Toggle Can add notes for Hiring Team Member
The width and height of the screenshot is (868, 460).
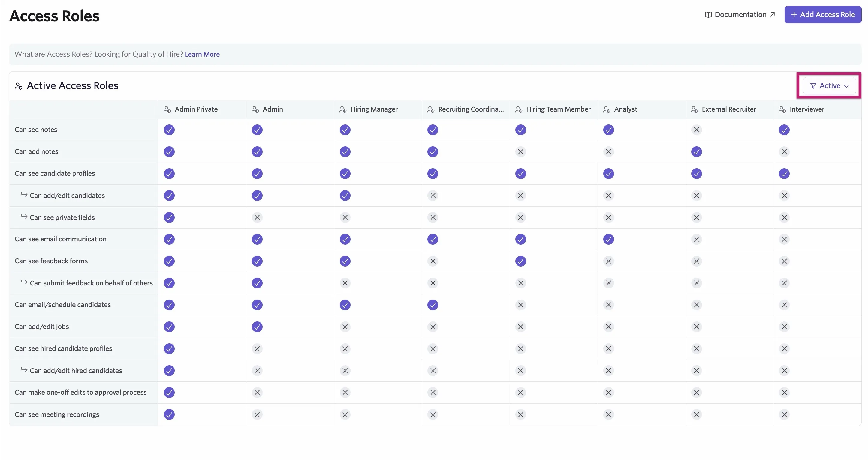click(x=521, y=151)
